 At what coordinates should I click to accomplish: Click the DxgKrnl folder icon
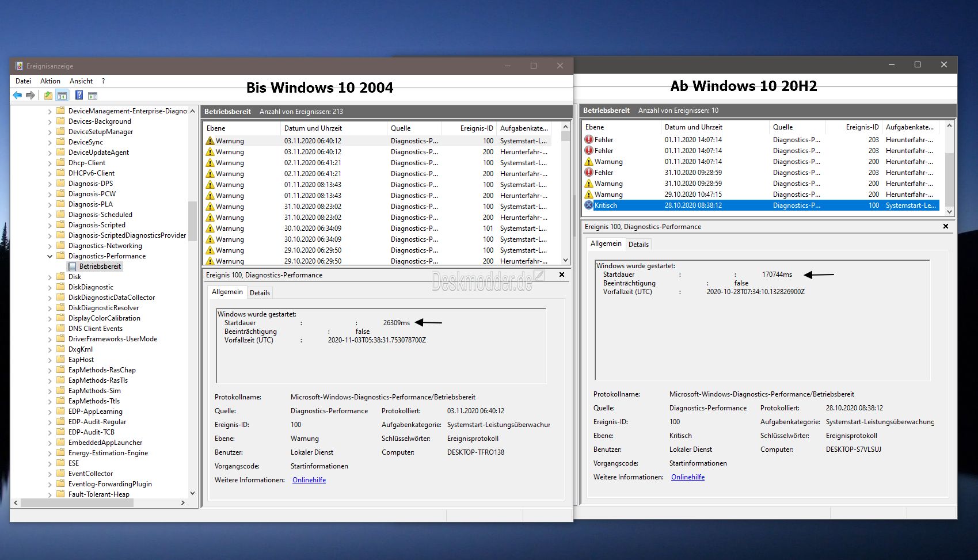60,349
